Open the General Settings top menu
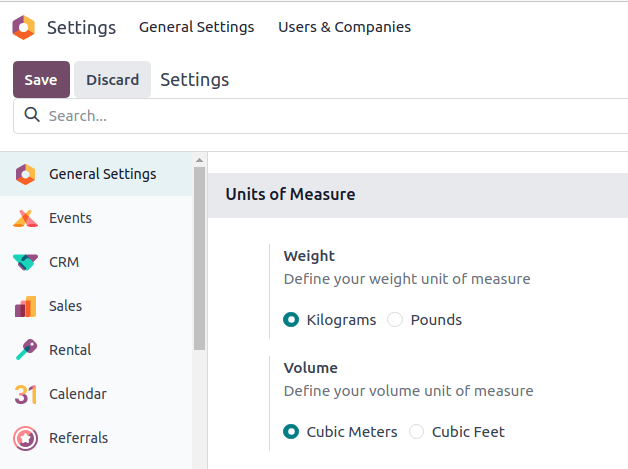628x469 pixels. coord(196,27)
